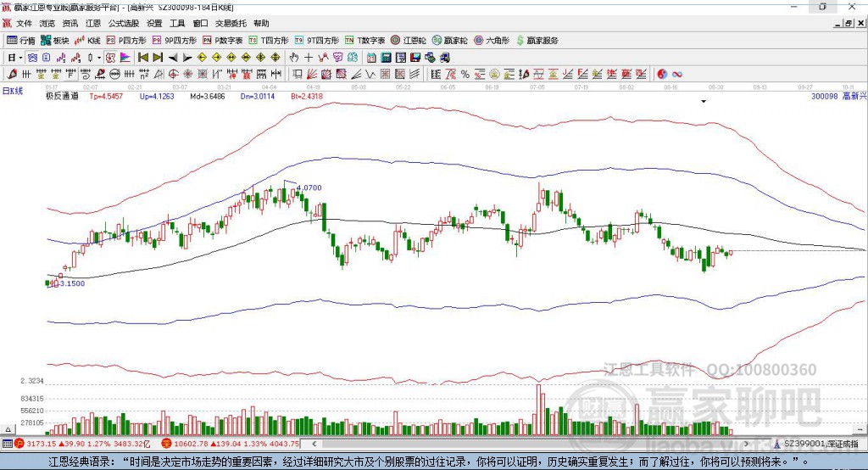Switch to the K线 candlestick chart
868x470 pixels.
[x=87, y=41]
